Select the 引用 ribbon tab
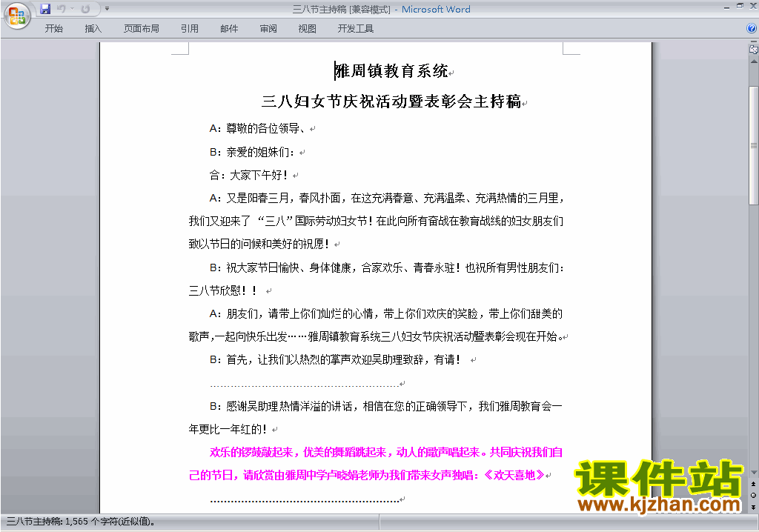Viewport: 759px width, 532px height. 190,29
